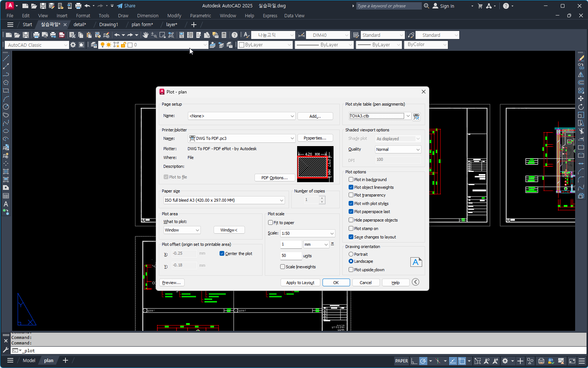Select the Erase tool in modify toolbar
This screenshot has height=368, width=588.
coord(581,58)
